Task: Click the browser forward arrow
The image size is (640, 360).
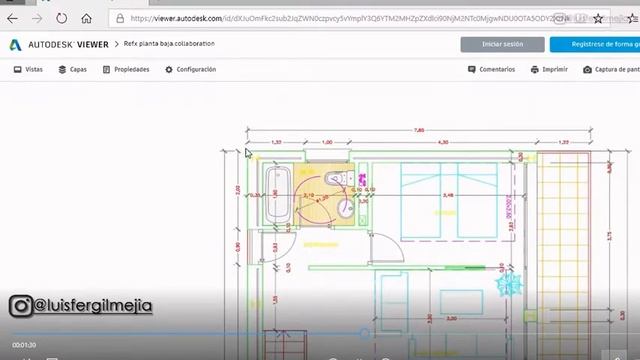Action: click(x=37, y=18)
